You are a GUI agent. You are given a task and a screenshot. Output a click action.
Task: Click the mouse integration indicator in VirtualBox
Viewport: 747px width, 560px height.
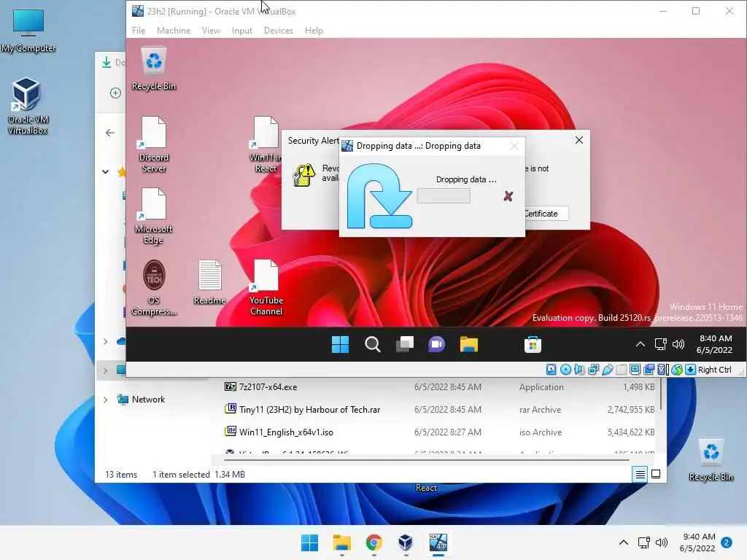tap(676, 370)
